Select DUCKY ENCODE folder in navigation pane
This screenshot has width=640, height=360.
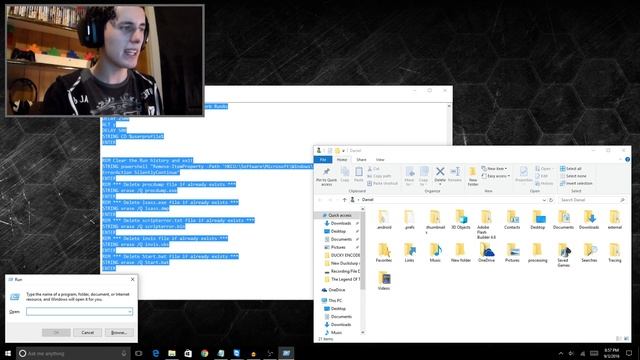(342, 255)
